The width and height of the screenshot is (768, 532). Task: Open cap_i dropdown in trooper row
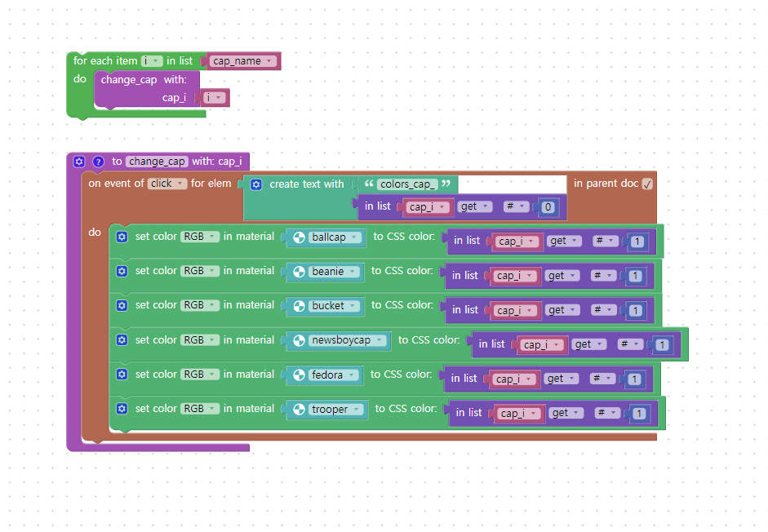pos(519,414)
